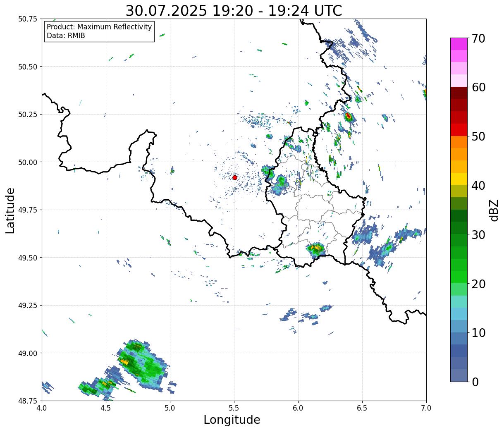The image size is (504, 430).
Task: Click the longitude tick label 5.5
Action: click(x=234, y=408)
